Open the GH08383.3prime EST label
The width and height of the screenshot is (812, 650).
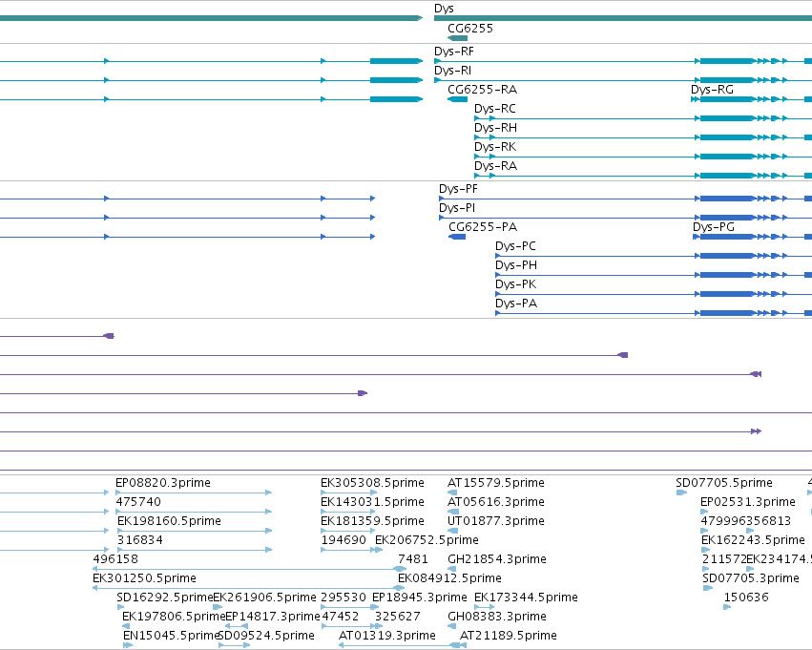pyautogui.click(x=497, y=618)
